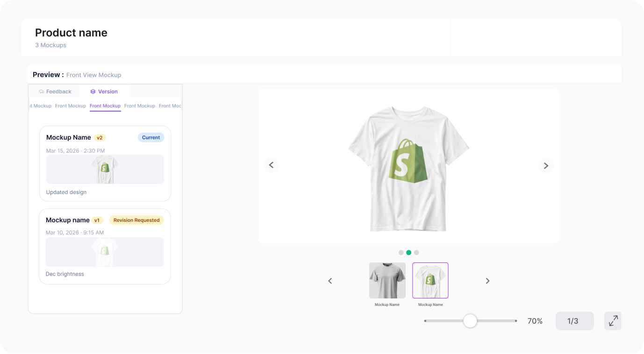Select the purple-outlined Shopify t-shirt thumbnail

point(430,280)
